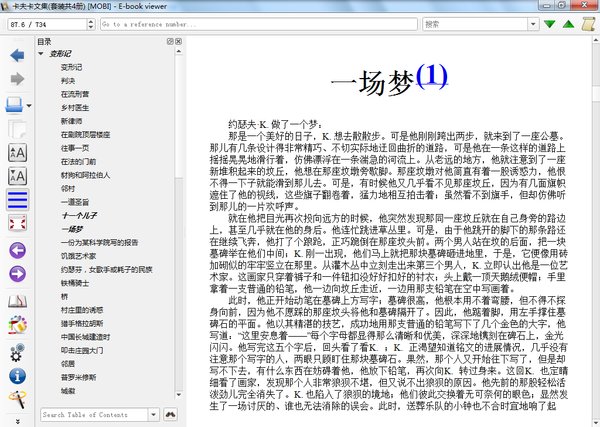Image resolution: width=600 pixels, height=427 pixels.
Task: Click the magnifier lookup icon in sidebar
Action: [x=17, y=399]
